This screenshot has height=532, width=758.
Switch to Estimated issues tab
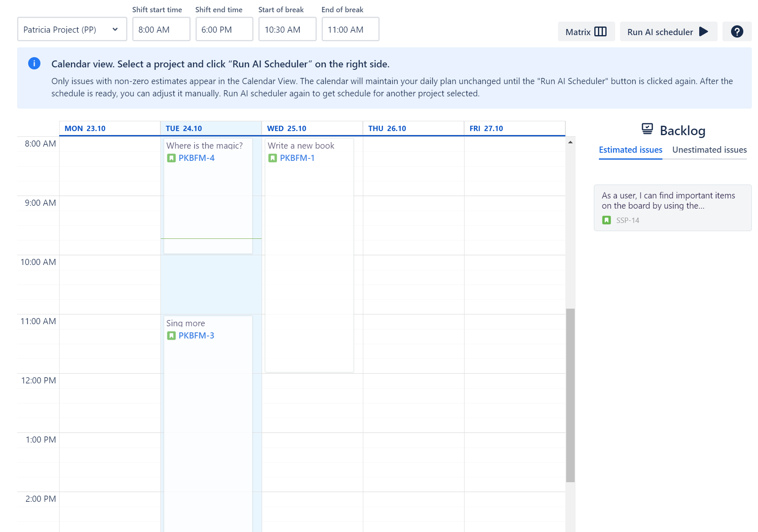(x=630, y=150)
